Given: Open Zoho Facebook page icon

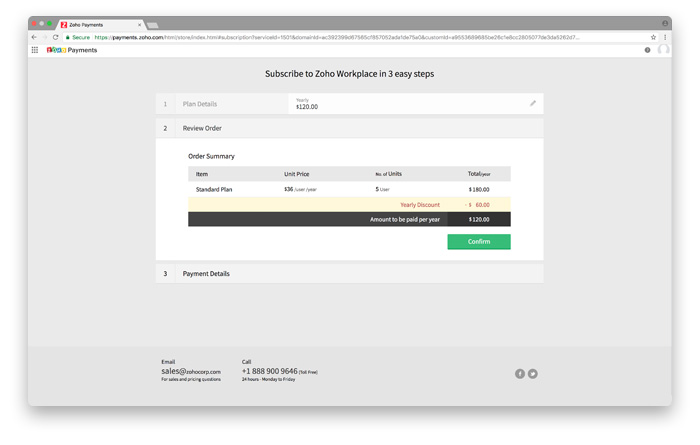Looking at the screenshot, I should pos(520,374).
